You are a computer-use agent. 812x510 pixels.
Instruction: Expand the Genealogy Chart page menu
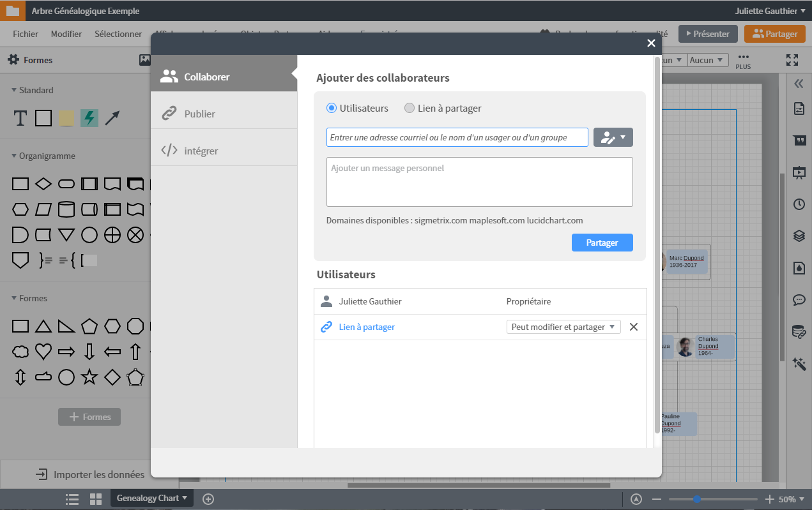click(x=152, y=498)
